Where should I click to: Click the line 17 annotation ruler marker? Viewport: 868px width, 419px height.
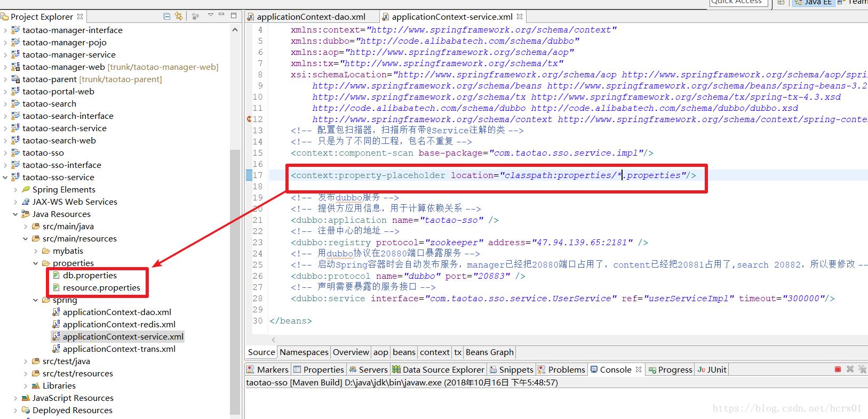(249, 175)
